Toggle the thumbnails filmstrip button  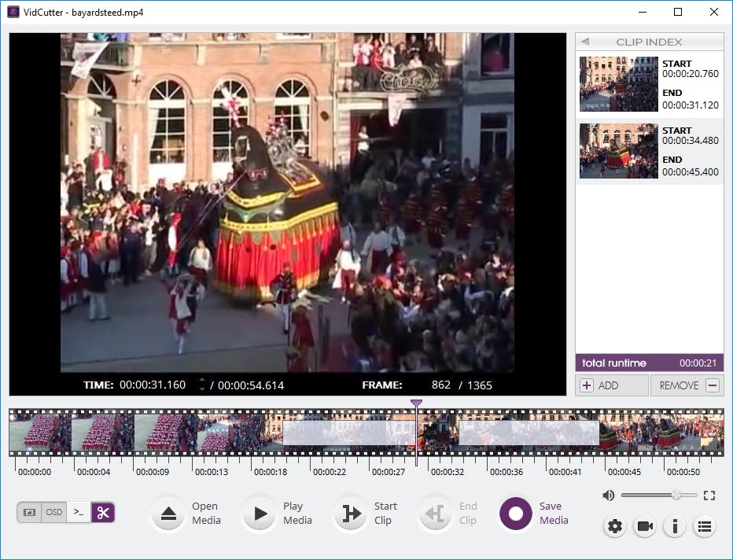pos(29,512)
